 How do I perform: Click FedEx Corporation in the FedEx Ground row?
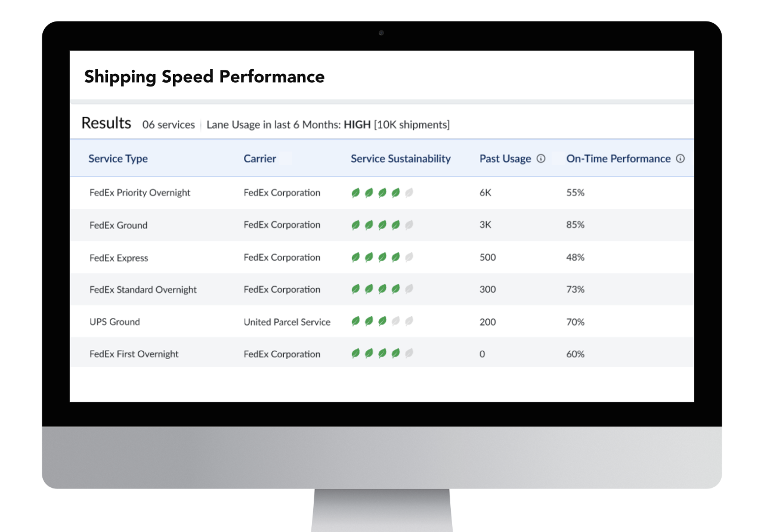(x=282, y=225)
